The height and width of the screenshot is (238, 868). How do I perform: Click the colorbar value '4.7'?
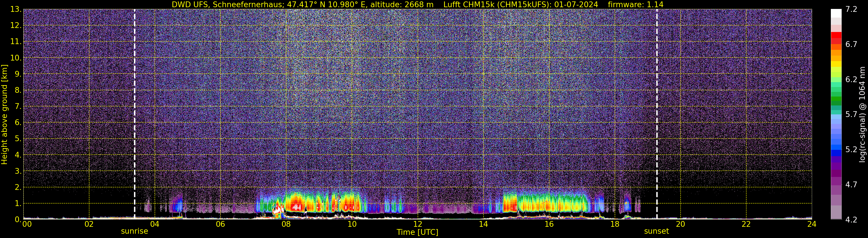tap(851, 184)
